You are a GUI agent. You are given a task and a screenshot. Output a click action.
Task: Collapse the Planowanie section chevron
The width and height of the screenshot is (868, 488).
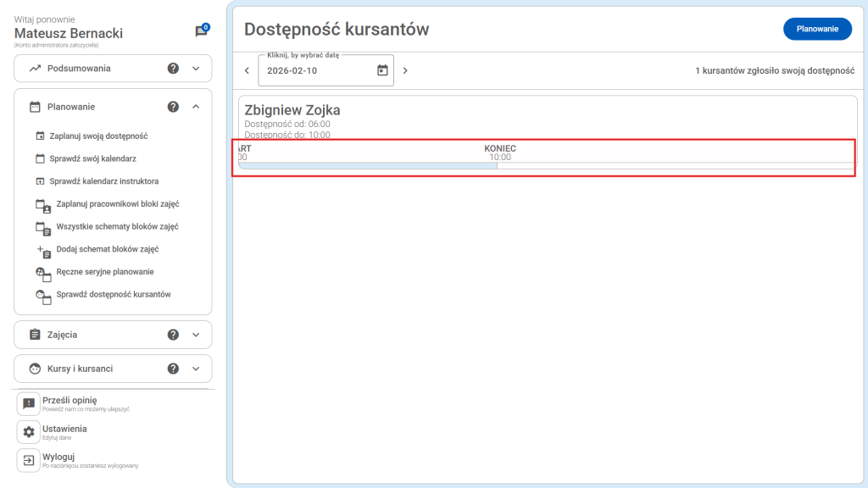196,107
